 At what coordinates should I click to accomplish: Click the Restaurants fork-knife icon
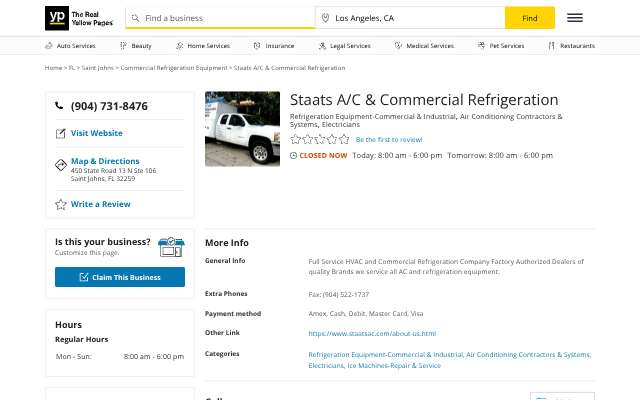551,46
